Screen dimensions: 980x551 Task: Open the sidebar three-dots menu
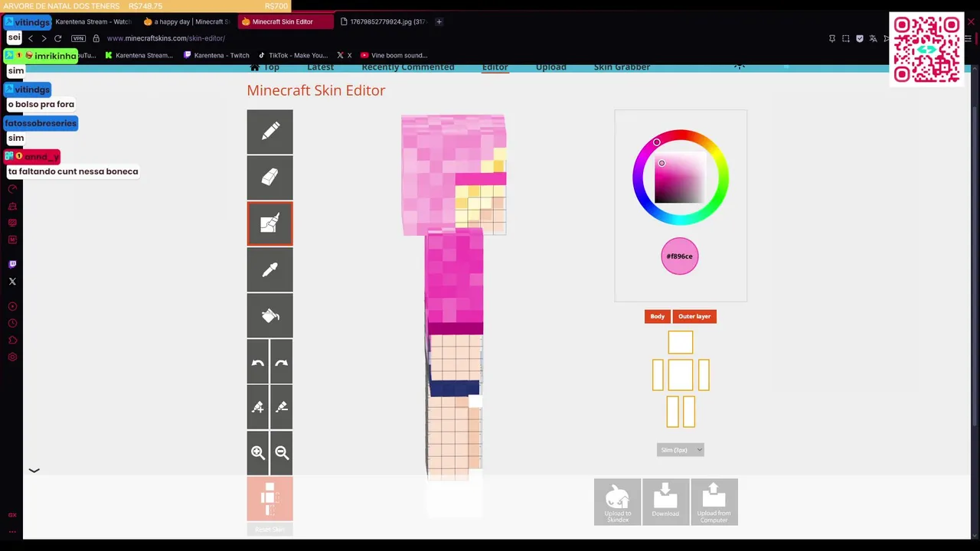pyautogui.click(x=12, y=531)
